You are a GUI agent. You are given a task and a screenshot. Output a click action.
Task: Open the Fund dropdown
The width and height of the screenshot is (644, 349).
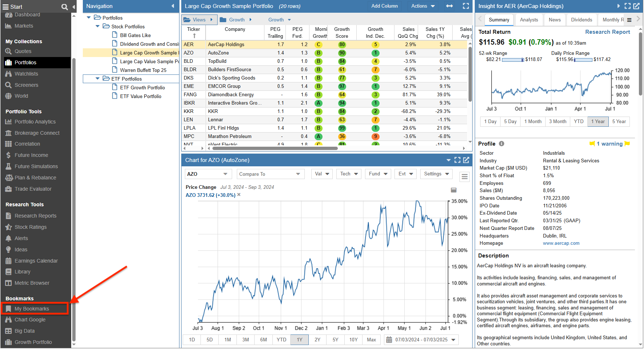tap(378, 174)
